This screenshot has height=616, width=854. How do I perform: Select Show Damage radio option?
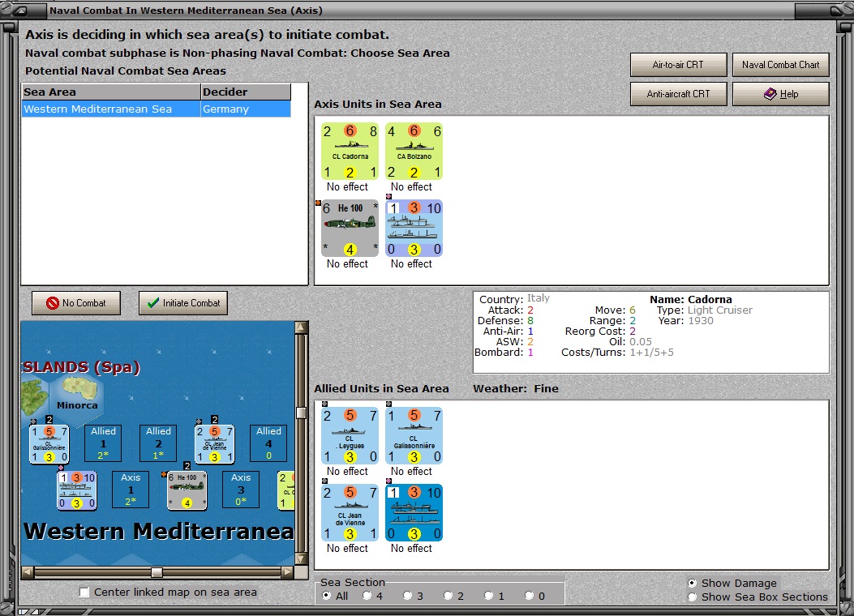click(692, 583)
